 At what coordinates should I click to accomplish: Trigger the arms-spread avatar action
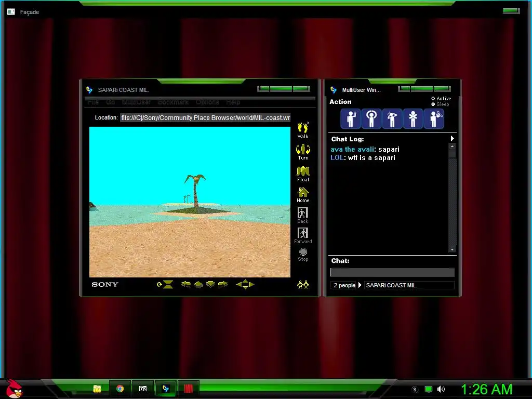coord(413,119)
